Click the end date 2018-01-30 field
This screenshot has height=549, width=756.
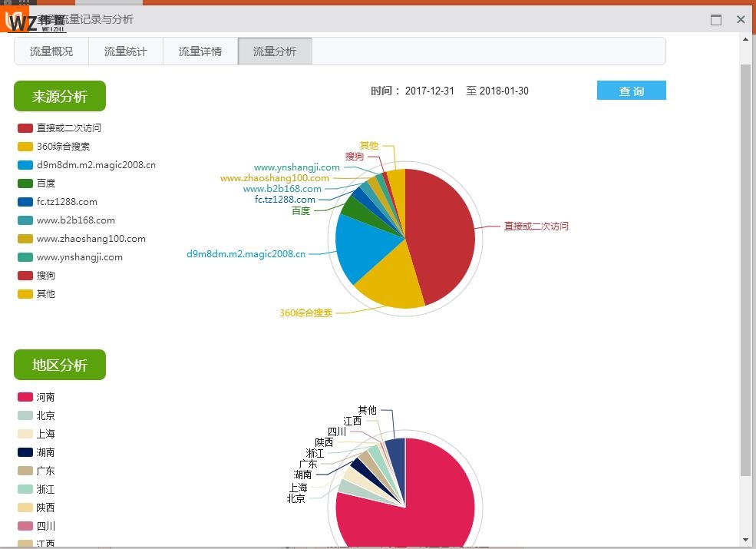pos(504,91)
